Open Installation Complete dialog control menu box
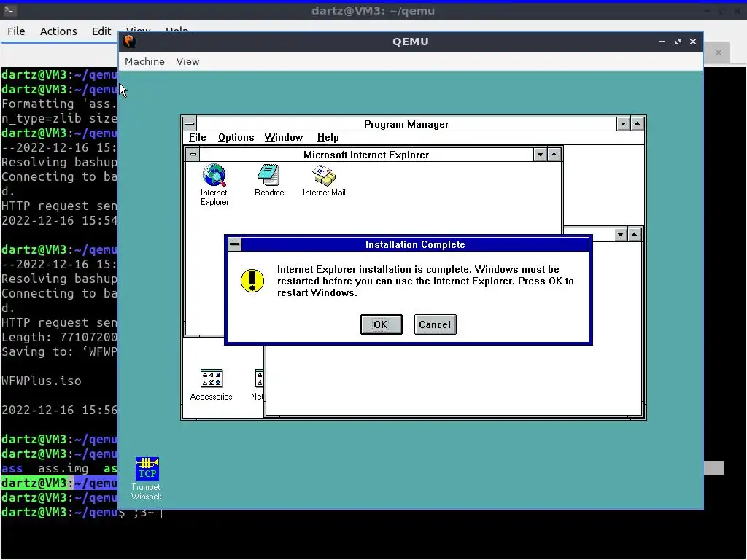The width and height of the screenshot is (747, 560). (234, 244)
